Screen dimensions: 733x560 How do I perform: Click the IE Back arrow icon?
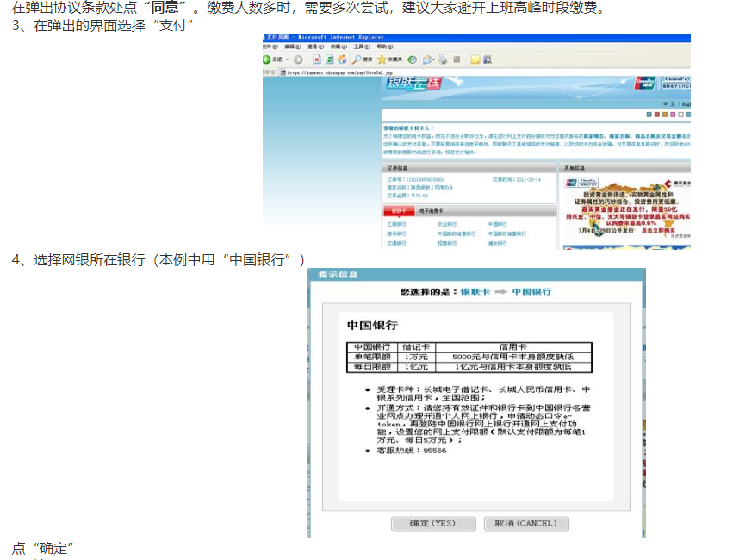tap(268, 59)
